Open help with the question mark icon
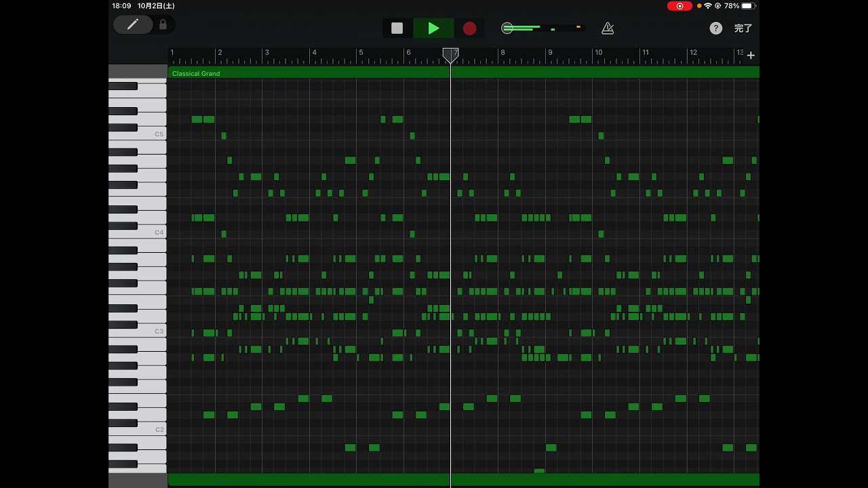868x488 pixels. pos(716,28)
